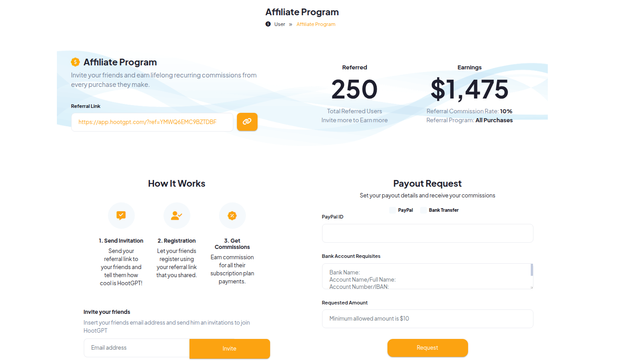The height and width of the screenshot is (364, 632).
Task: Select the Requested Amount field
Action: pos(427,318)
